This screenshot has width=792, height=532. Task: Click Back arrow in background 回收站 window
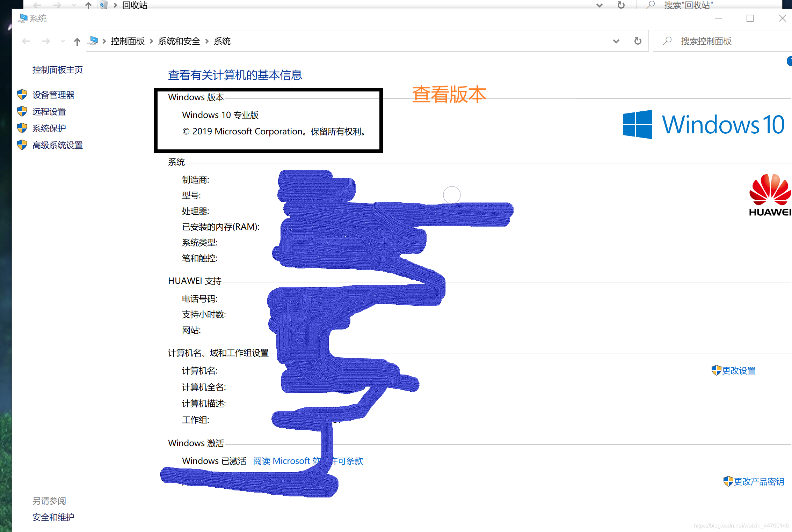pyautogui.click(x=37, y=5)
